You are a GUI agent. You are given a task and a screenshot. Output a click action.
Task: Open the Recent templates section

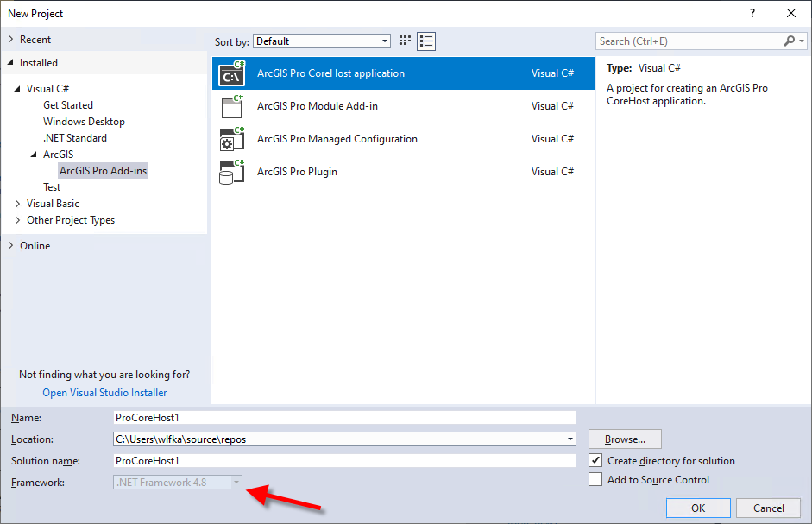coord(35,38)
